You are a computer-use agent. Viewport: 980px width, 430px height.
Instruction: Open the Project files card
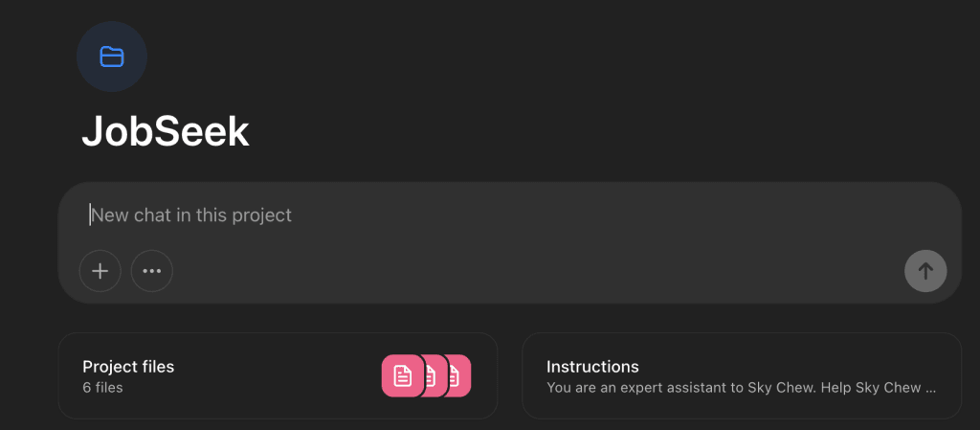pos(278,375)
